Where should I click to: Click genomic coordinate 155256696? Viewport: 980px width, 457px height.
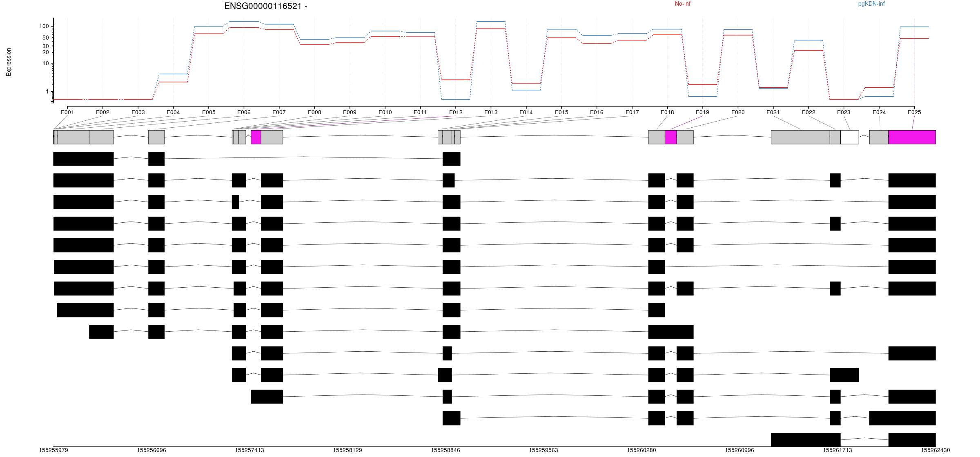(x=151, y=450)
